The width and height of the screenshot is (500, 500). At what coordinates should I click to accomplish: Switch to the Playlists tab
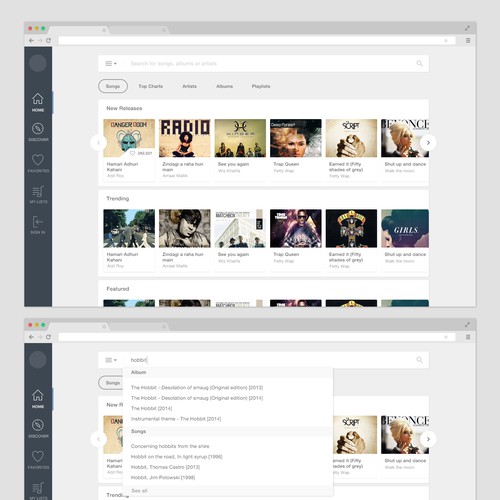coord(261,86)
